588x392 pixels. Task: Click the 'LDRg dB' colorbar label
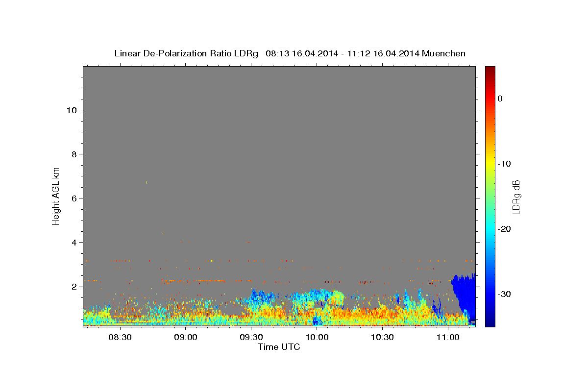pyautogui.click(x=515, y=197)
